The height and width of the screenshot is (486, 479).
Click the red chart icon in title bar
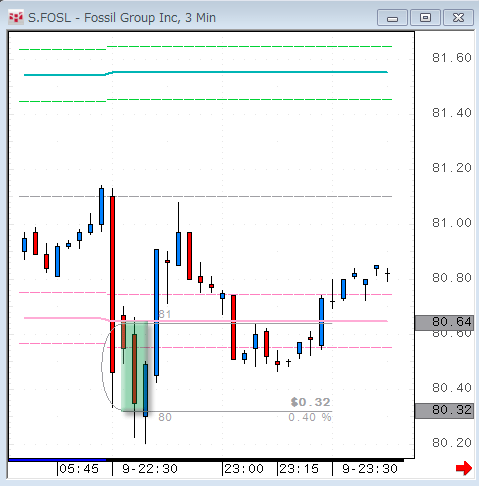[x=16, y=17]
